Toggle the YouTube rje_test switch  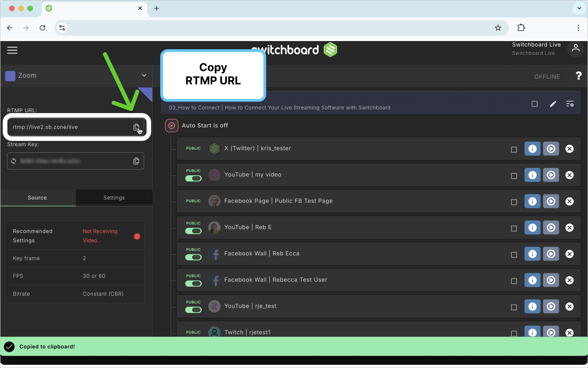193,310
